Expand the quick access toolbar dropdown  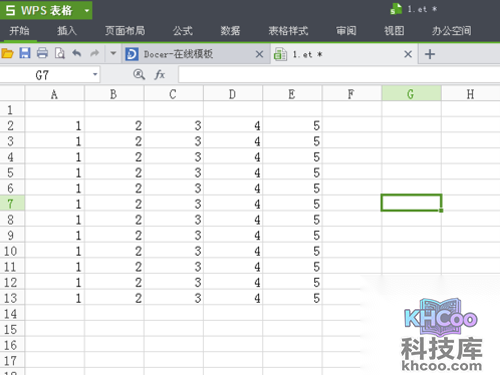[113, 53]
